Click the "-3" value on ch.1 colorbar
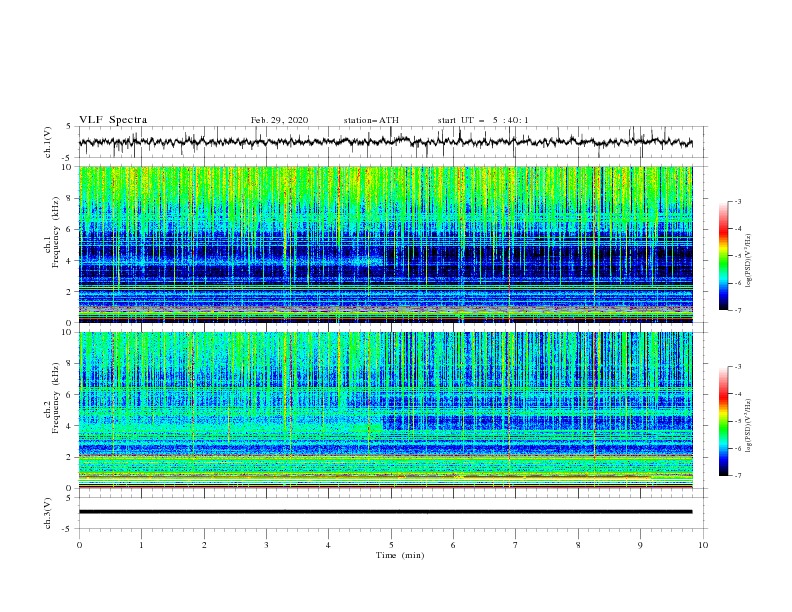Image resolution: width=792 pixels, height=612 pixels. coord(737,201)
